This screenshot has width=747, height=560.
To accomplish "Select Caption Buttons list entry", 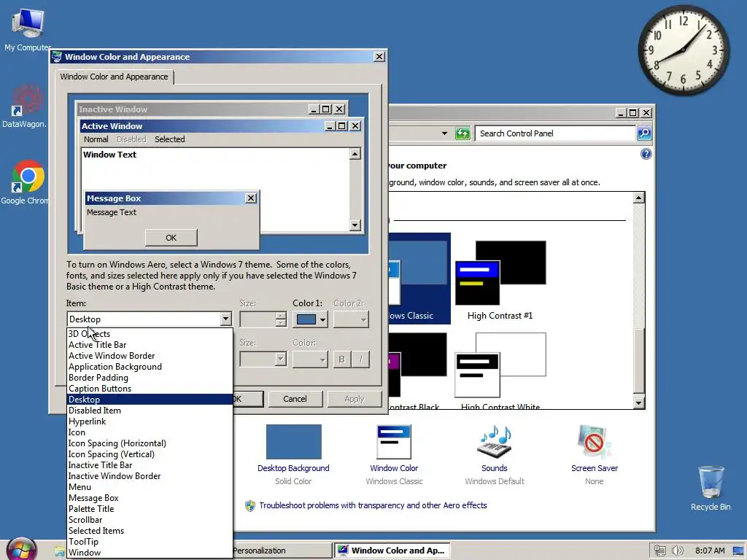I will (x=150, y=389).
